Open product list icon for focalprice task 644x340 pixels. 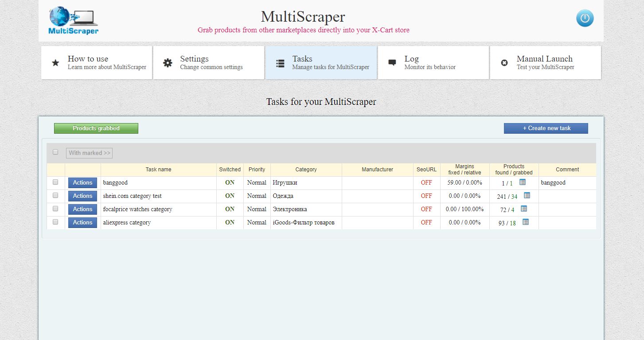[x=524, y=209]
